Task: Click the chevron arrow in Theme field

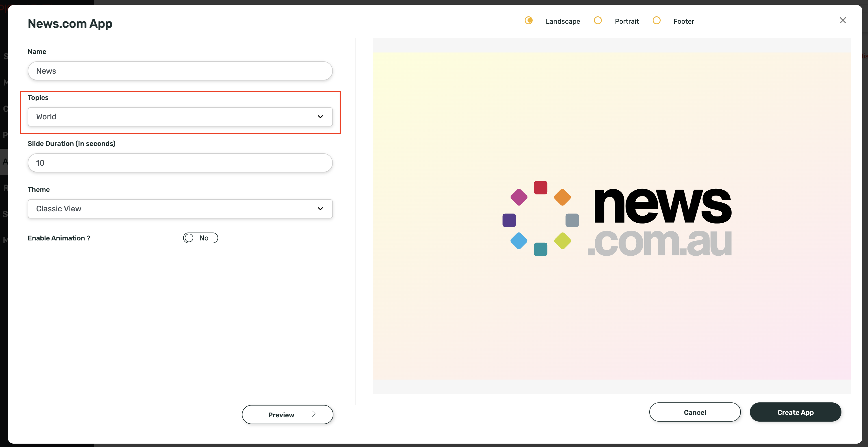Action: pyautogui.click(x=320, y=209)
